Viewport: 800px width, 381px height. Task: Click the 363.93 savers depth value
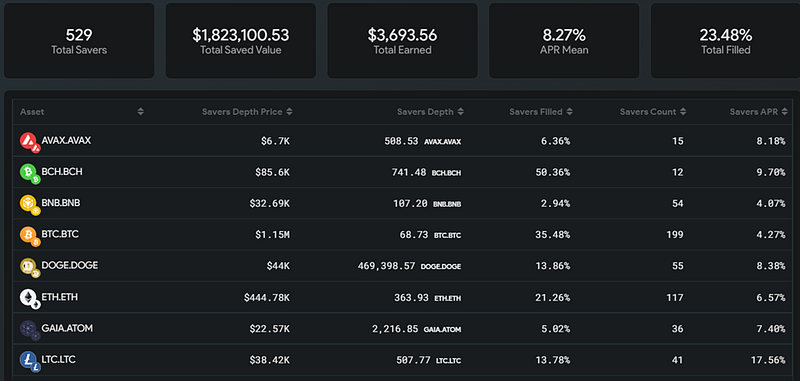point(411,298)
